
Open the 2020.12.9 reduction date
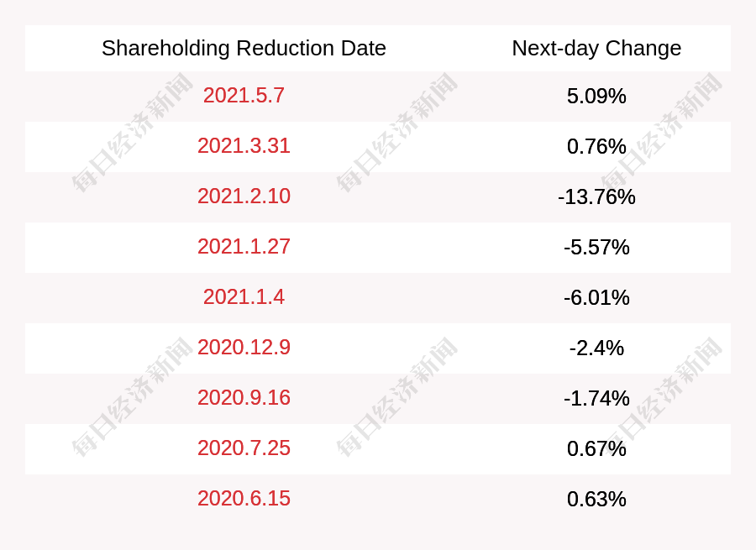coord(244,348)
